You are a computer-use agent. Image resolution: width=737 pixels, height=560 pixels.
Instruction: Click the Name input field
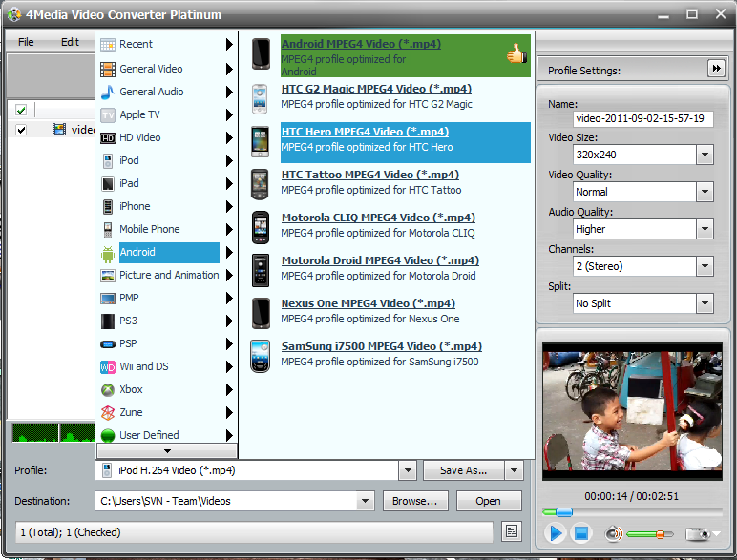(x=643, y=119)
